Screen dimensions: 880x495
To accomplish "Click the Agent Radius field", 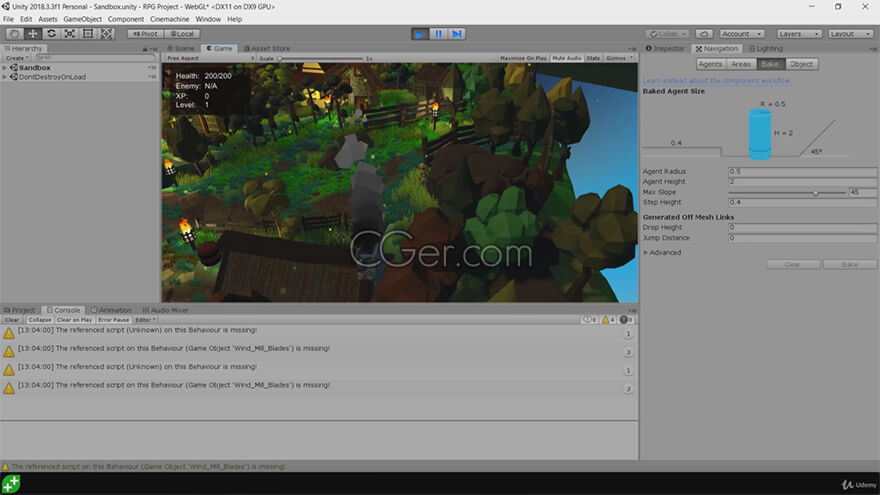I will pyautogui.click(x=802, y=171).
